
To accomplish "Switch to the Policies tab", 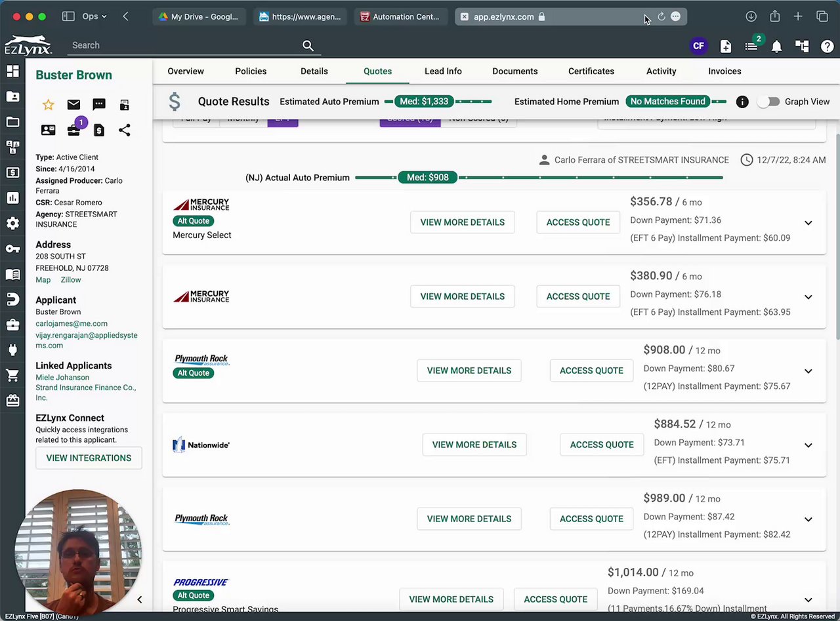I will pos(251,71).
